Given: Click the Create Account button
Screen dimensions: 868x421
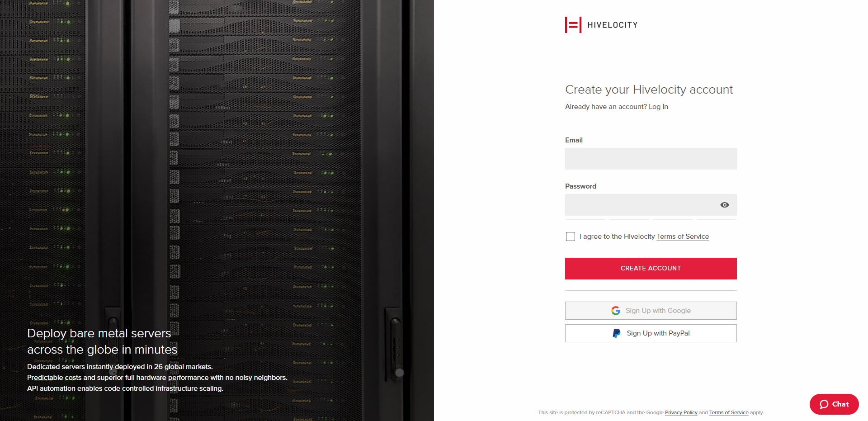Looking at the screenshot, I should (x=651, y=269).
